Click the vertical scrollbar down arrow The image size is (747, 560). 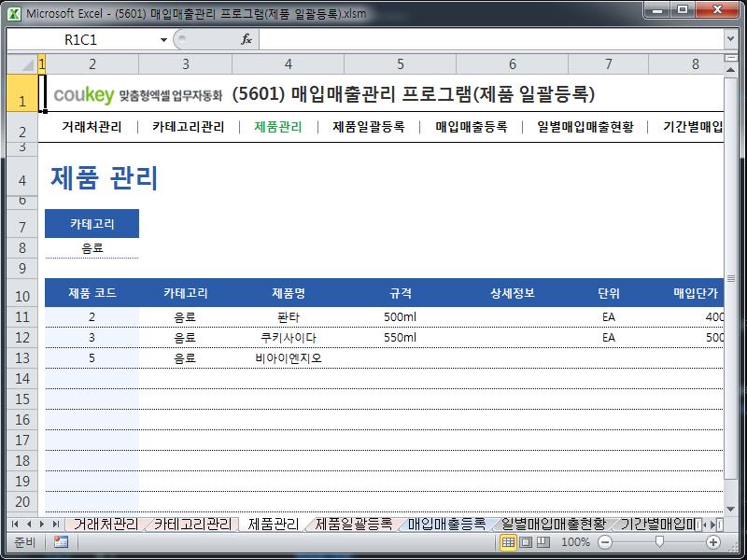pyautogui.click(x=730, y=510)
